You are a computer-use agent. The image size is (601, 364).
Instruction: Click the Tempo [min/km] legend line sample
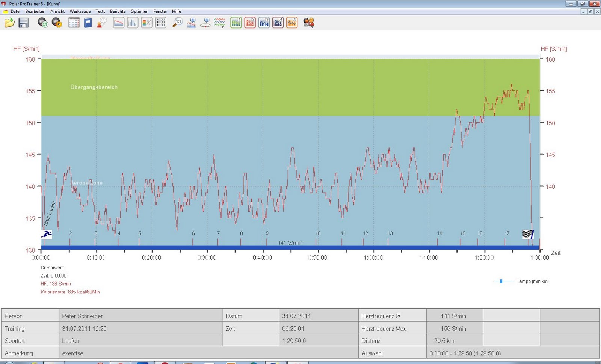(503, 281)
